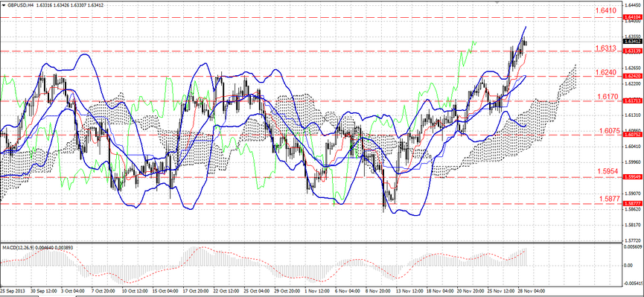Click 1.58170 on the price axis
Image resolution: width=644 pixels, height=297 pixels.
pyautogui.click(x=633, y=225)
